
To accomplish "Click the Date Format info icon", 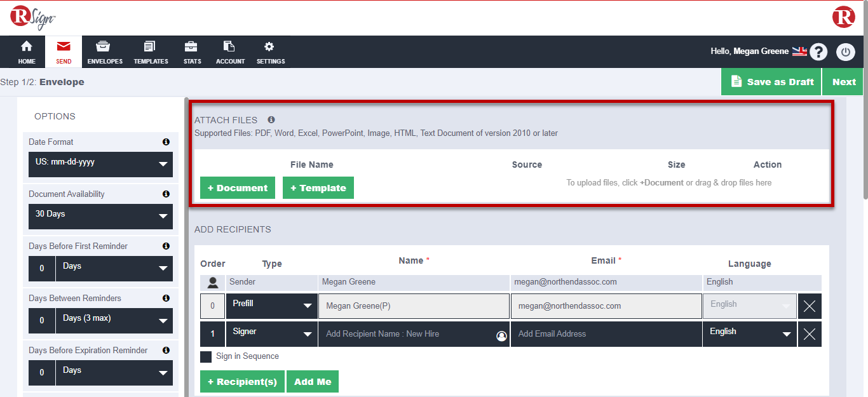I will click(x=166, y=142).
